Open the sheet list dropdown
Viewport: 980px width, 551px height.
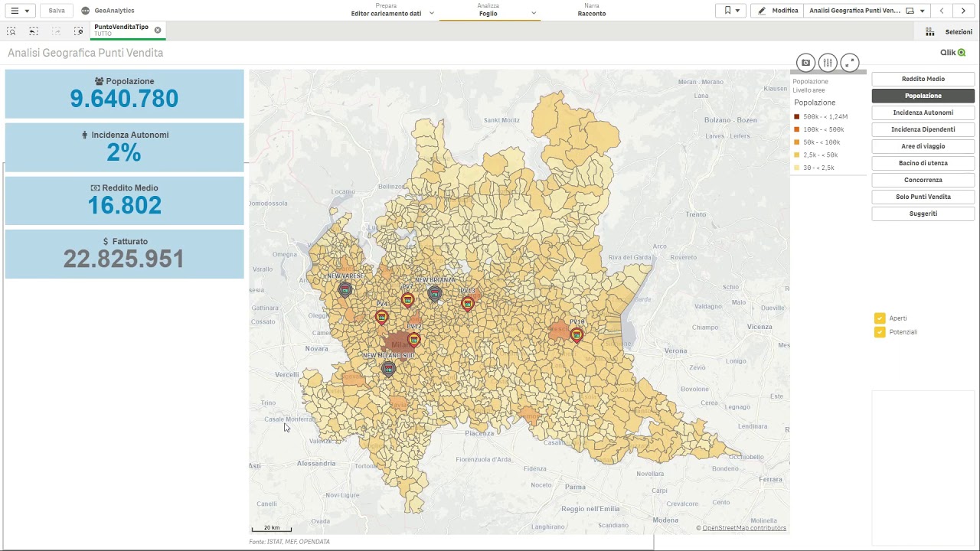(x=867, y=11)
